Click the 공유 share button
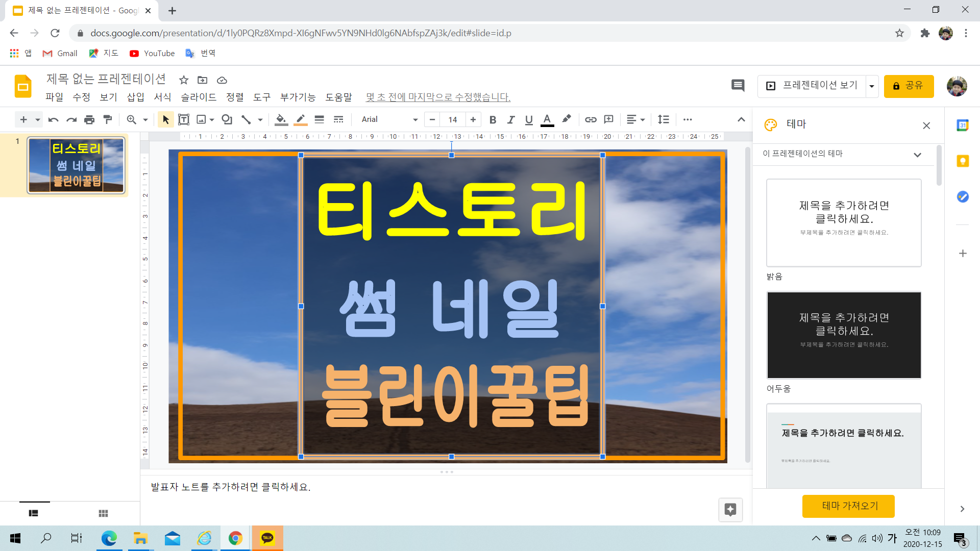Viewport: 980px width, 551px height. pos(909,86)
